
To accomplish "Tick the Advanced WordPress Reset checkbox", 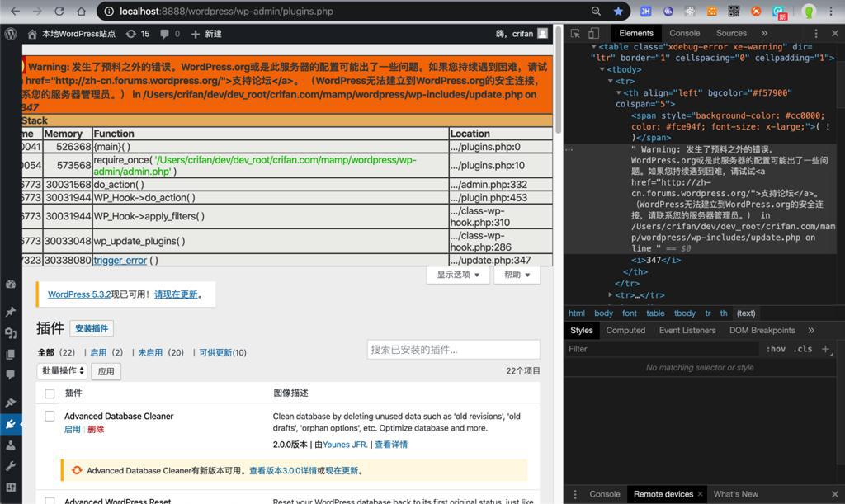I will click(50, 501).
